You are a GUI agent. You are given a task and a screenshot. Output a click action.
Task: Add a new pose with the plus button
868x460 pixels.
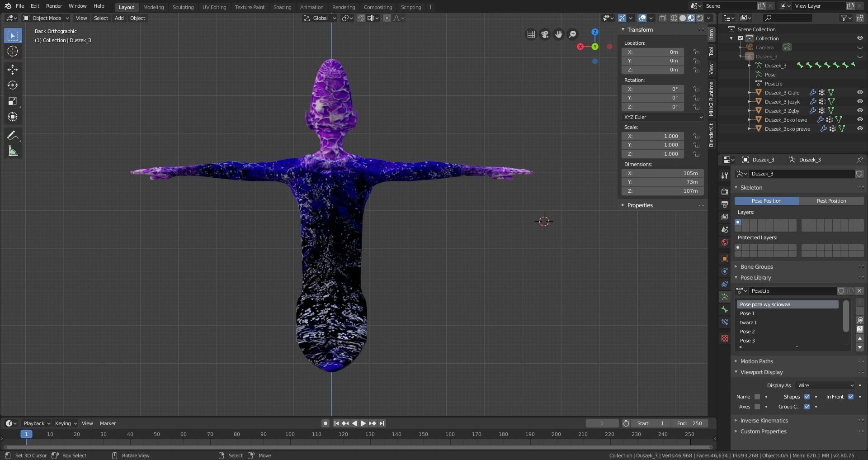point(860,302)
